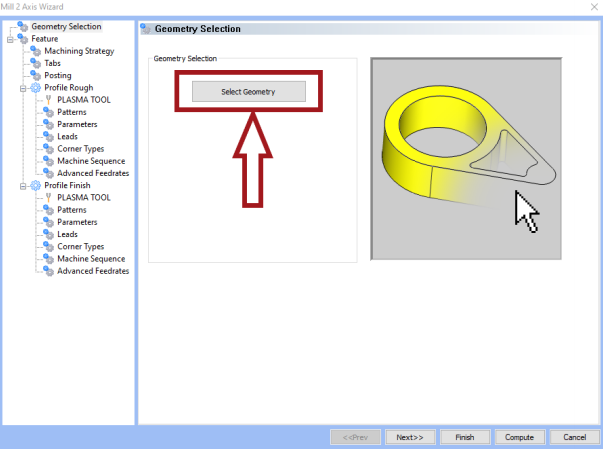Open Corner Types under Profile Rough
Image resolution: width=603 pixels, height=449 pixels.
81,149
